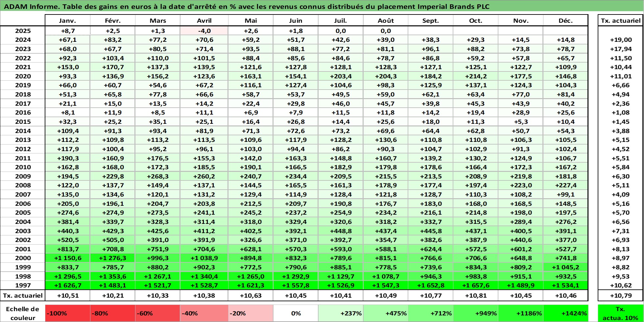Click the +10,81 Oct. actuarial rate
The width and height of the screenshot is (644, 322).
[476, 296]
